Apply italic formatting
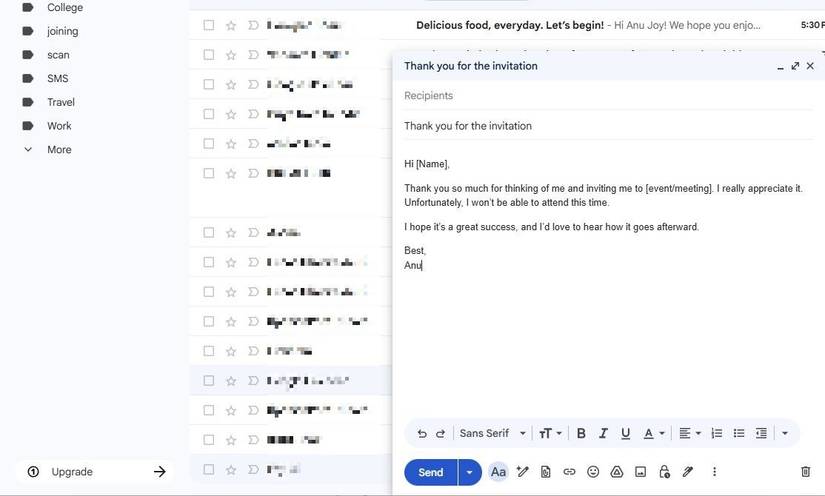 pyautogui.click(x=603, y=433)
